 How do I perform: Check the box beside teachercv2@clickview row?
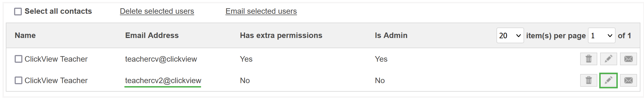pyautogui.click(x=19, y=80)
